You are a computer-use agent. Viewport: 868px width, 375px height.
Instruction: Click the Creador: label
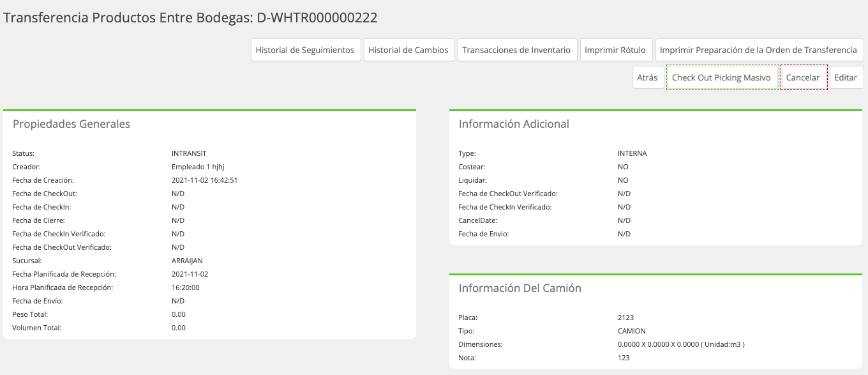(26, 167)
